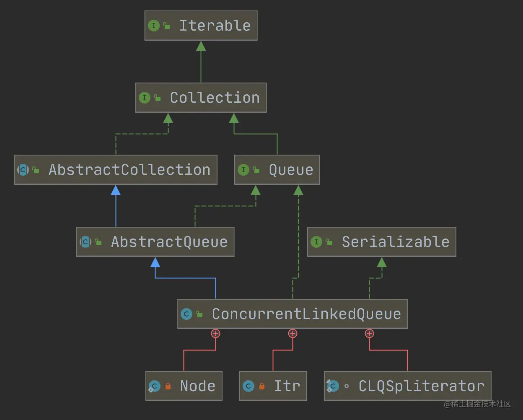The image size is (523, 420).
Task: Click the public lock icon on AbstractQueue
Action: tap(98, 242)
